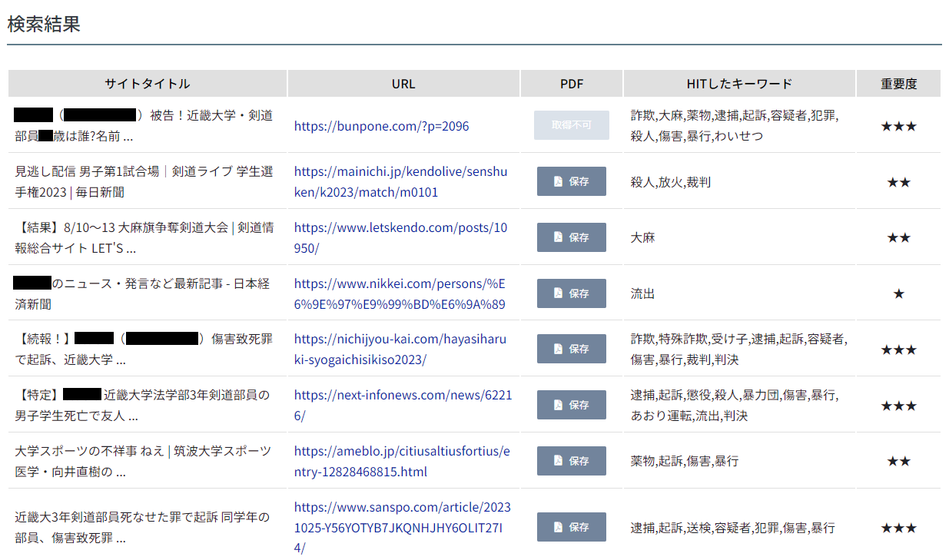The image size is (949, 560).
Task: Click the PDF save icon for nikkei.com row
Action: pyautogui.click(x=571, y=293)
